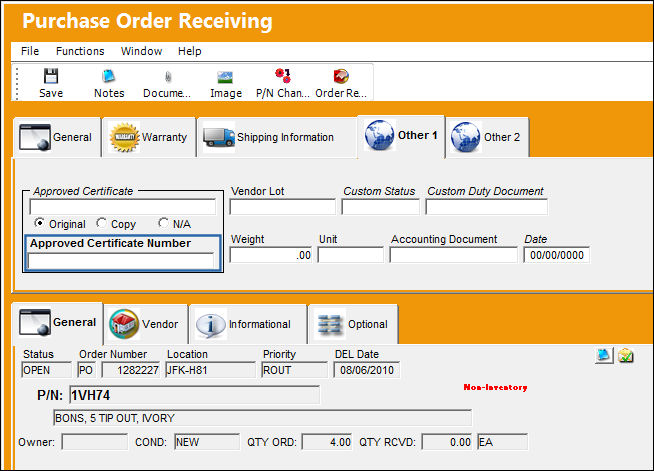Switch to the upper General tab
654x471 pixels.
click(57, 137)
